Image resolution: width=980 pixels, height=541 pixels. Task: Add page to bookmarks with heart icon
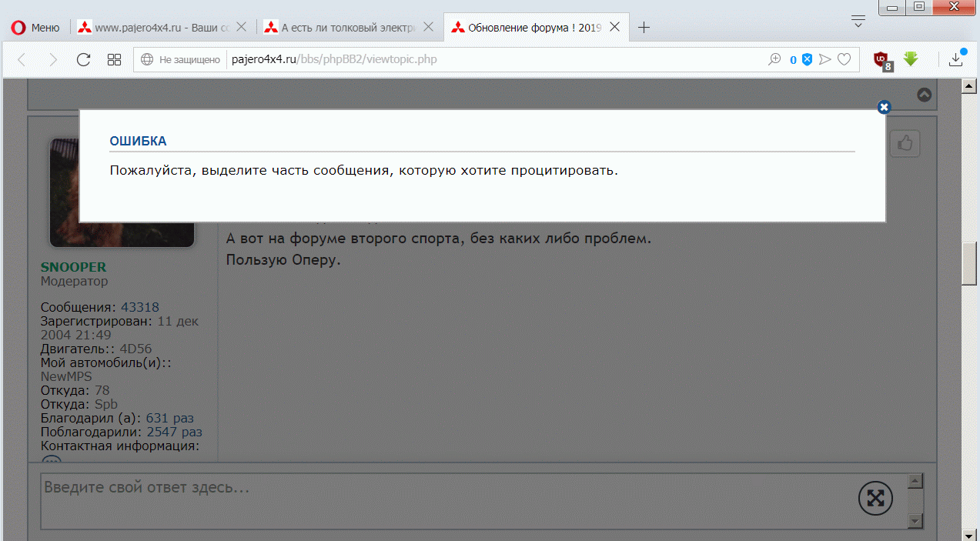pyautogui.click(x=845, y=59)
